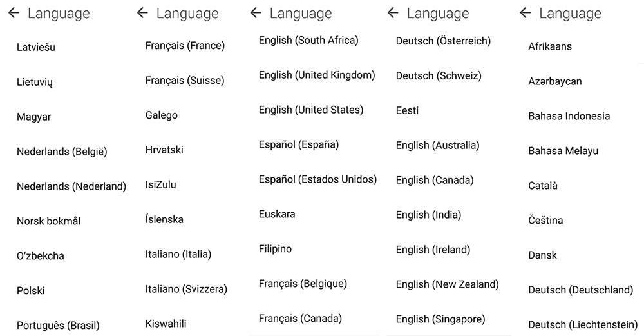
Task: Go back from the panel listing Français (France)
Action: coord(142,13)
